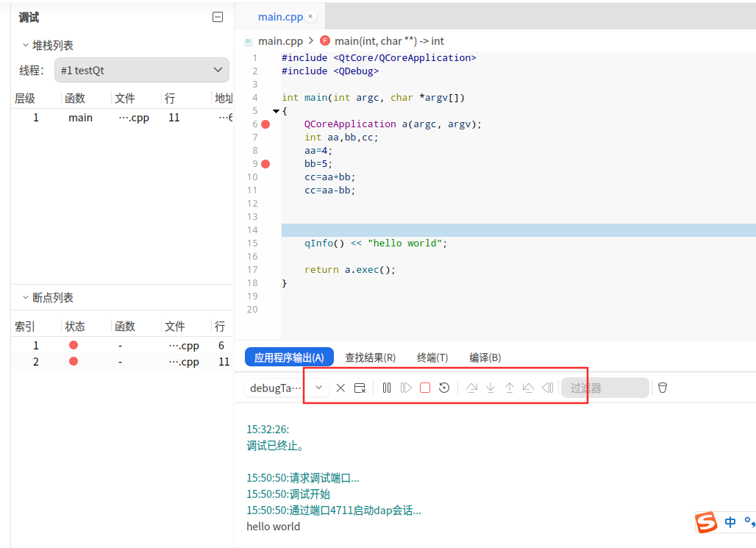
Task: Click the qInfo() hello world code line
Action: click(376, 243)
